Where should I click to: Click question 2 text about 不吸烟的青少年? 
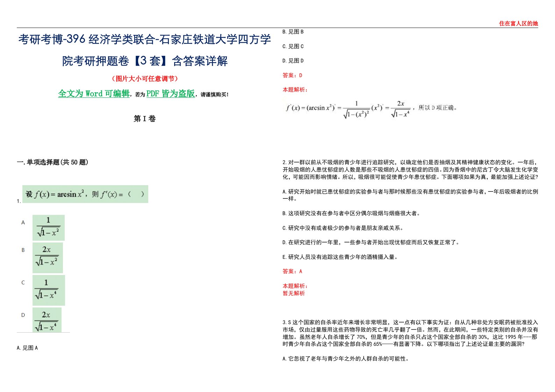(410, 169)
